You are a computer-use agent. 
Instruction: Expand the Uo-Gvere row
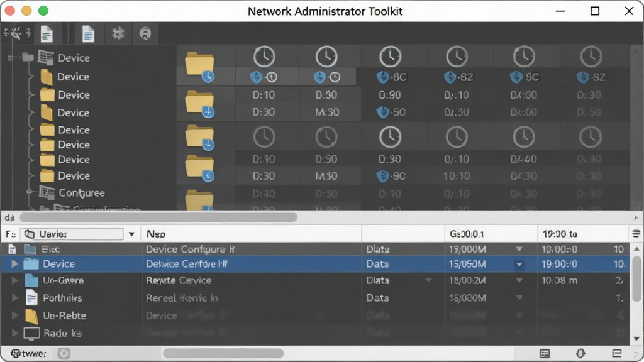coord(15,280)
